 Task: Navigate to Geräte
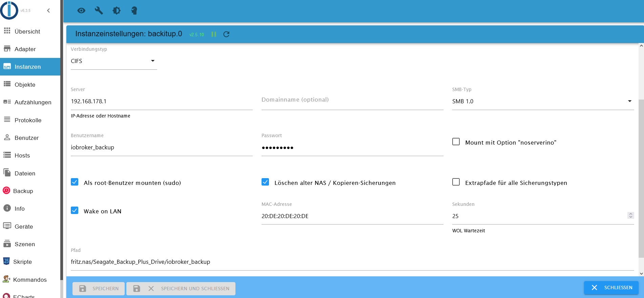30,227
